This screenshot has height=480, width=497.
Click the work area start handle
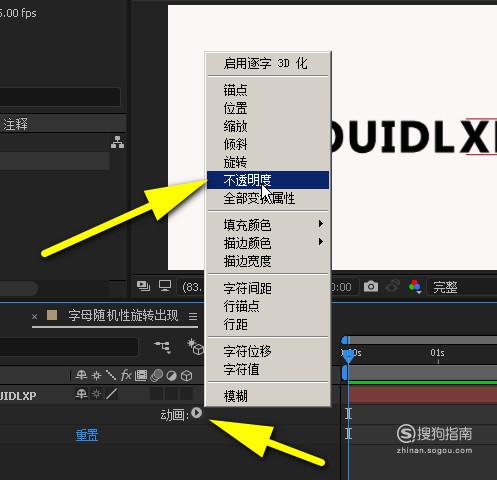coord(345,373)
